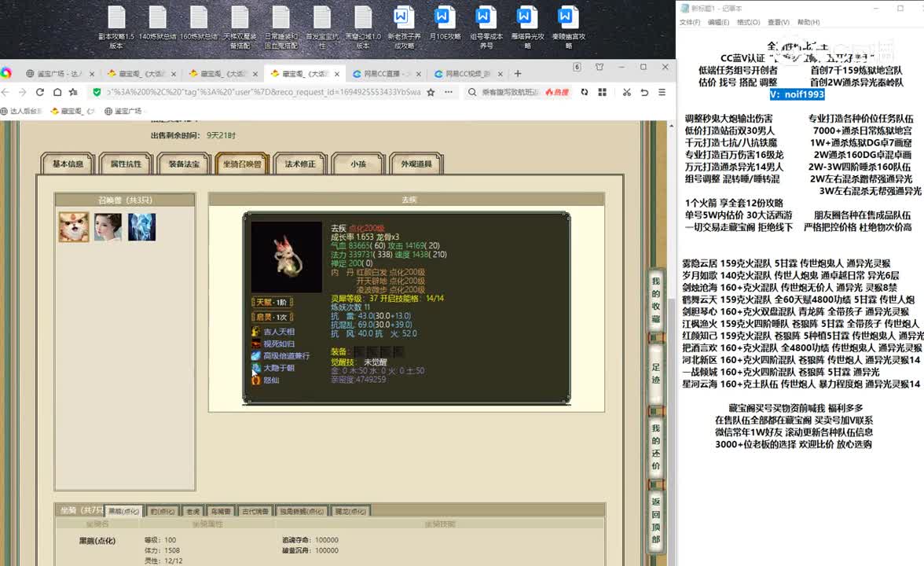Click the page scrollbar up arrow
924x566 pixels.
(671, 126)
